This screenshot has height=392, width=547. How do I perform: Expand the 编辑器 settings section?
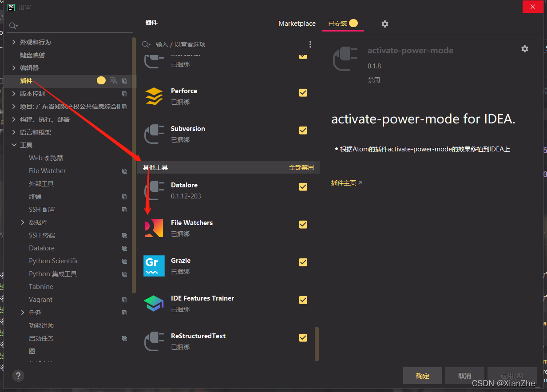pos(14,68)
